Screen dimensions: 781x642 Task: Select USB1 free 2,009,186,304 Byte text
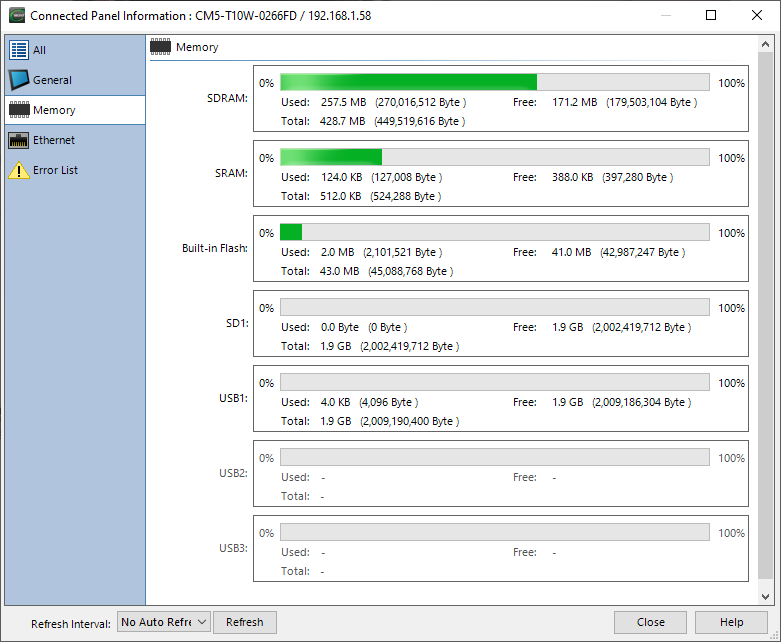(642, 402)
